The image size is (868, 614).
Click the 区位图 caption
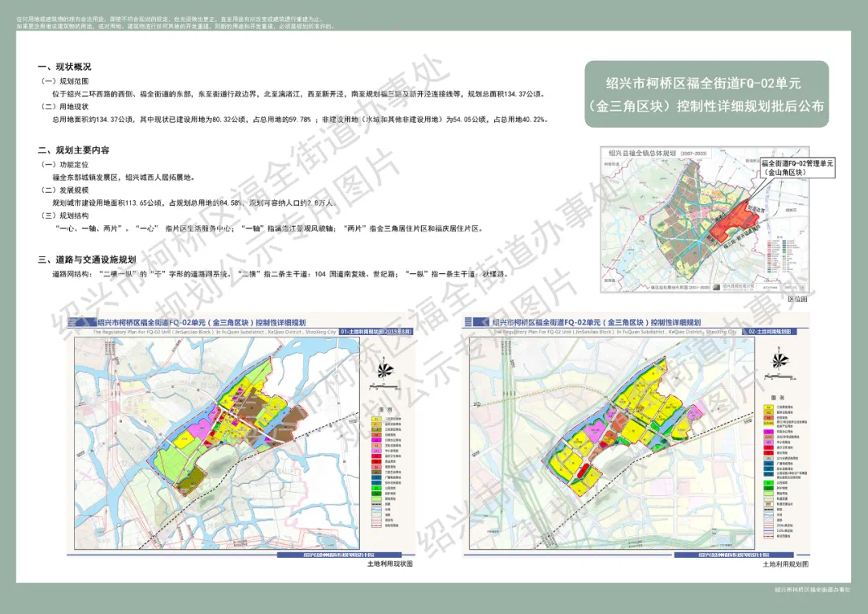pos(797,299)
